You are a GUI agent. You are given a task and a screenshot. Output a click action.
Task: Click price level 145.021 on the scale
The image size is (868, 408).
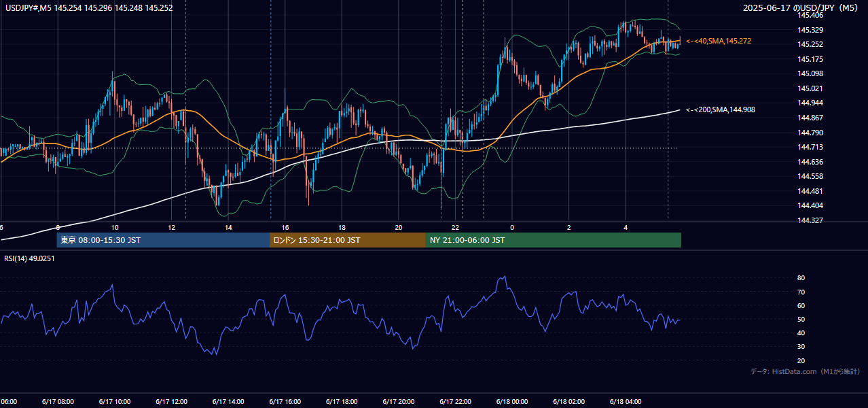pyautogui.click(x=810, y=88)
